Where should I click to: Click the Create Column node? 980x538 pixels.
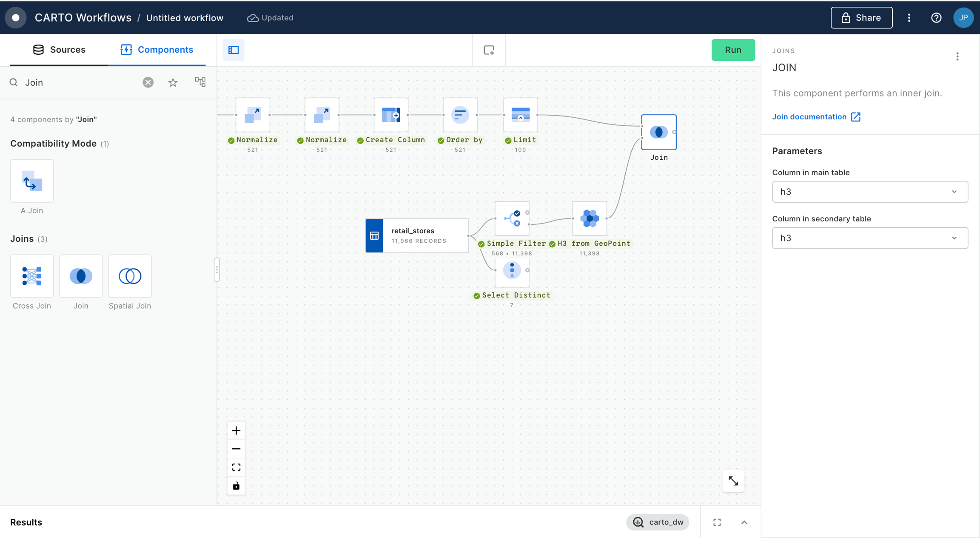(x=391, y=115)
